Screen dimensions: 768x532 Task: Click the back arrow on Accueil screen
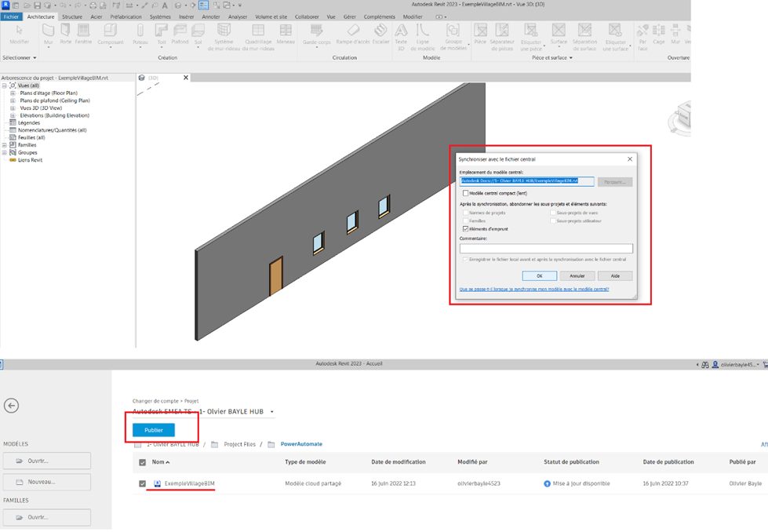click(x=11, y=406)
